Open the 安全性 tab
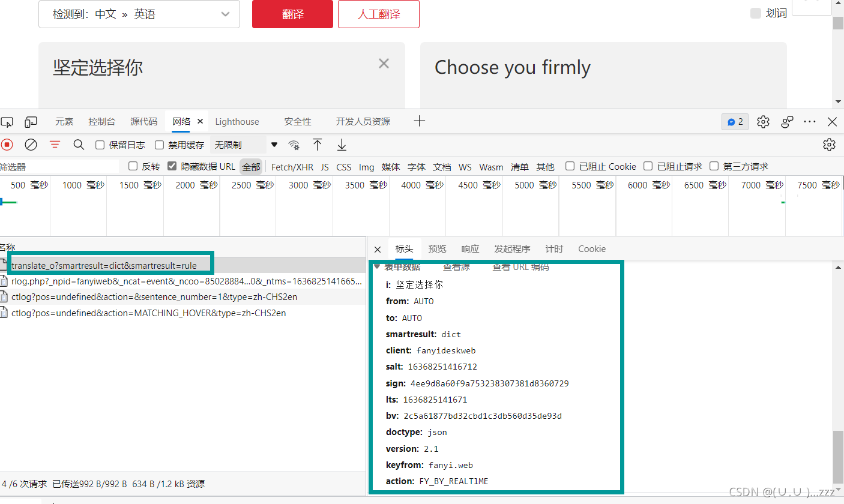Screen dimensions: 844x504 point(298,121)
